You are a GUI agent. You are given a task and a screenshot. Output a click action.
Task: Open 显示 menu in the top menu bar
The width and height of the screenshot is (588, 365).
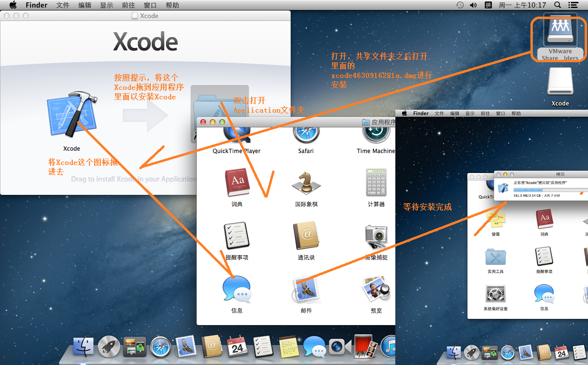click(107, 5)
